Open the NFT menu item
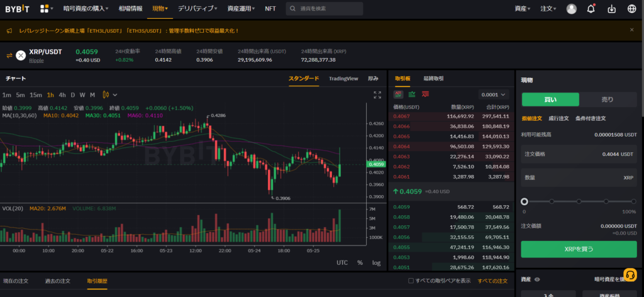 coord(270,9)
